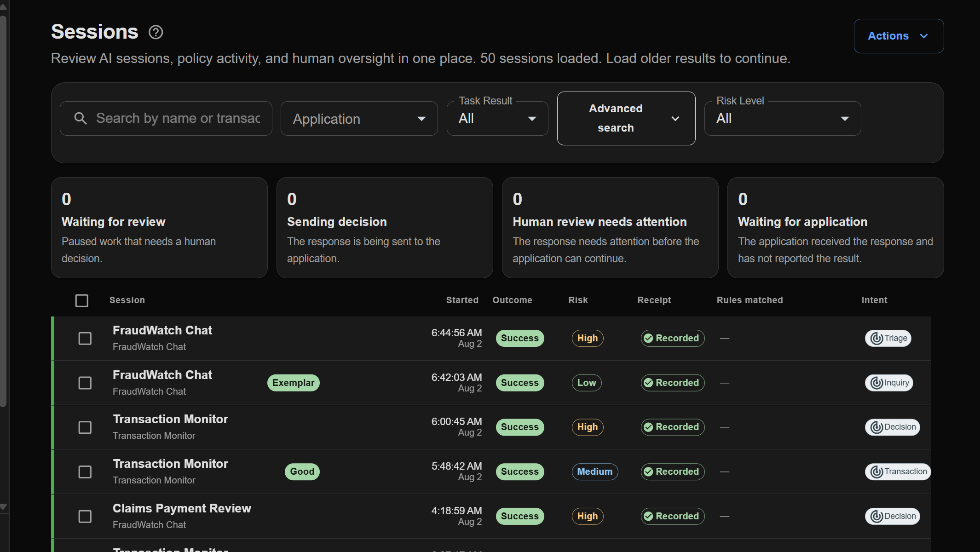Click the search magnifier icon
Screen dimensions: 980x552
(81, 118)
